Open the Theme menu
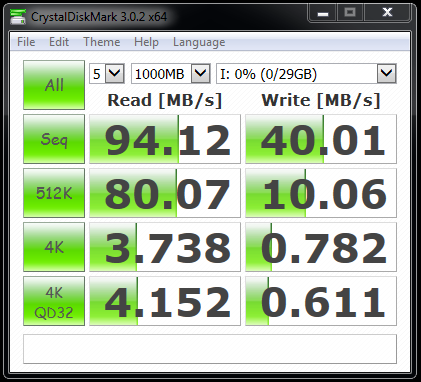Screen dimensions: 421x382 (102, 42)
